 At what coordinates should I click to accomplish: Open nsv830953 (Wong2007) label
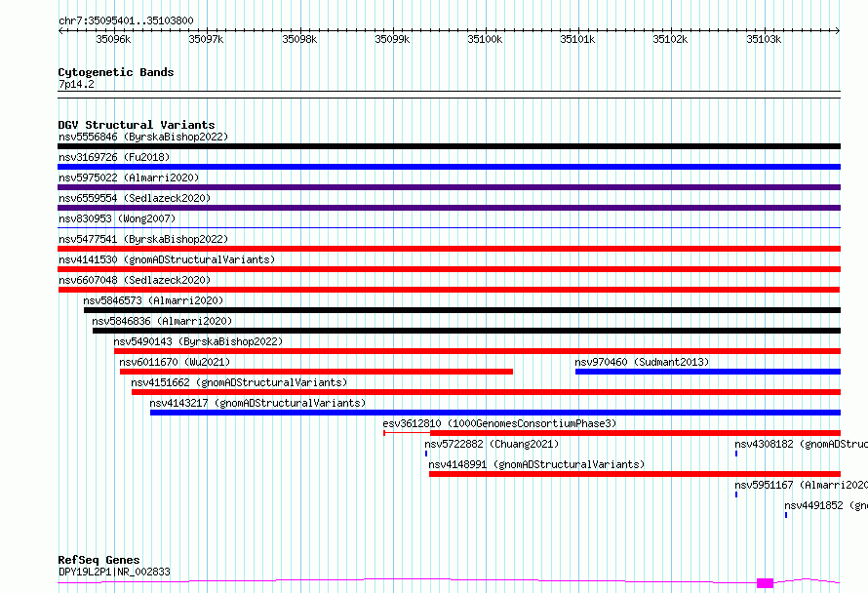coord(117,218)
